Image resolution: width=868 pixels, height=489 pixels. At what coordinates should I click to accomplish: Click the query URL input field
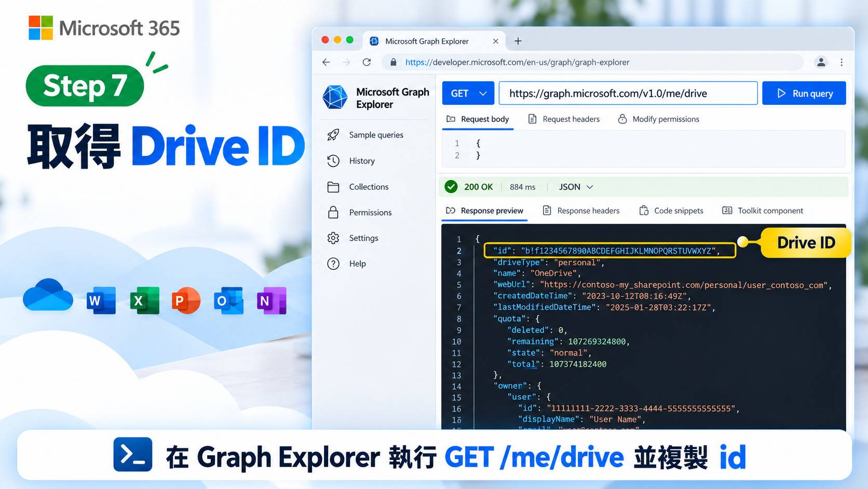628,94
